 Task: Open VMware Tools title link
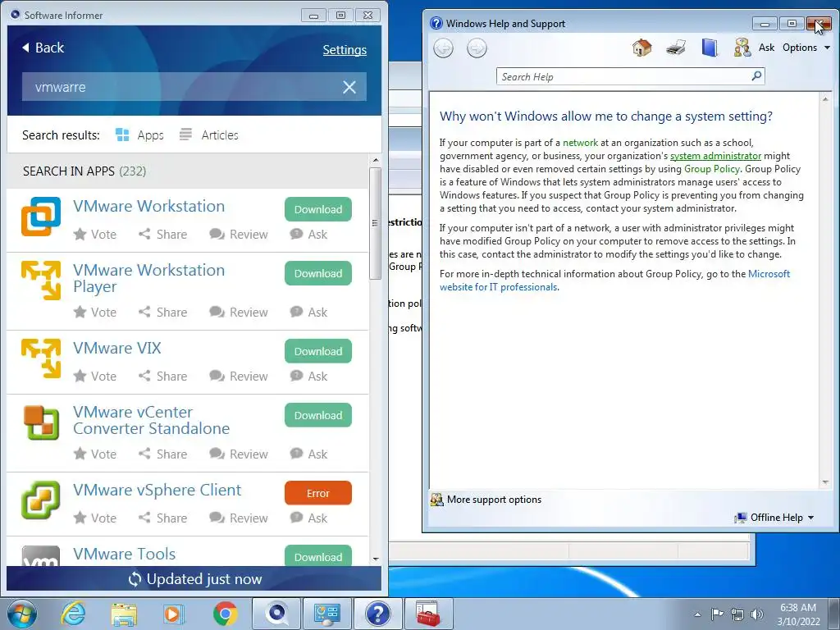point(125,554)
